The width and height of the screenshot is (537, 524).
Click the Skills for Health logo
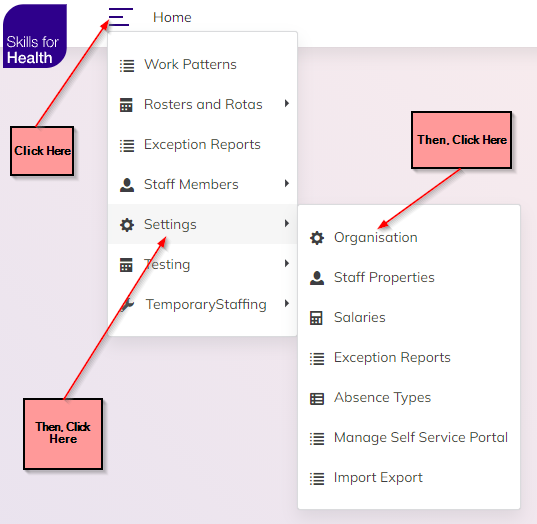pyautogui.click(x=35, y=36)
